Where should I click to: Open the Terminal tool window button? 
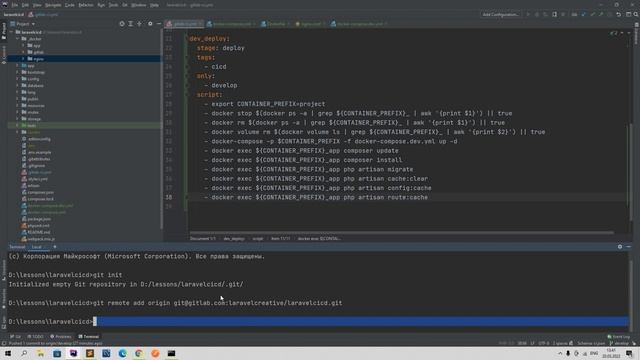[x=89, y=337]
